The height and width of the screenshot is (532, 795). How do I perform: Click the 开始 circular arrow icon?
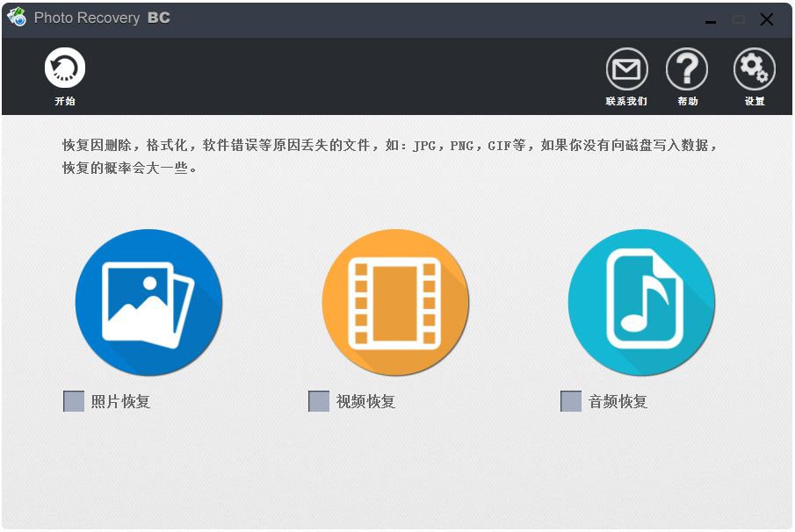65,68
